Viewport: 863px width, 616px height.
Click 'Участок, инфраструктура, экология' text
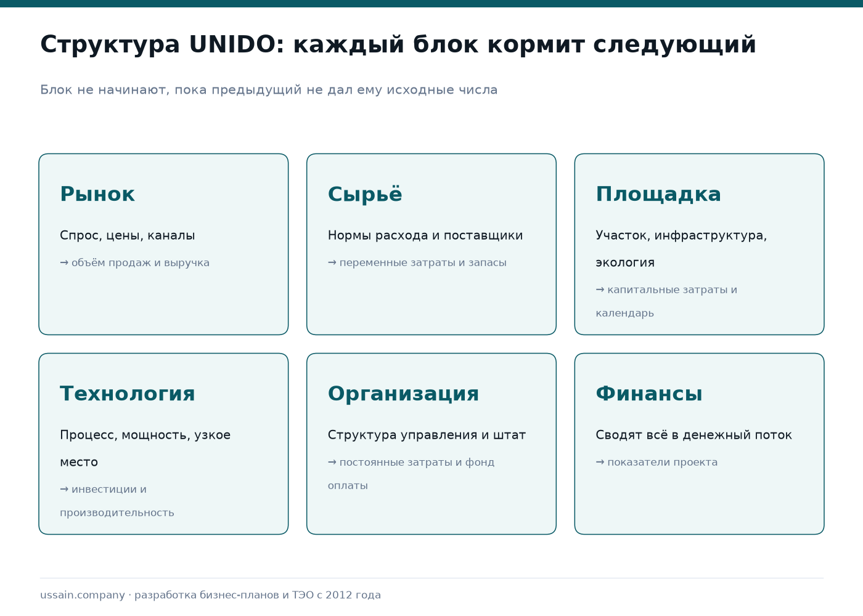pyautogui.click(x=681, y=249)
